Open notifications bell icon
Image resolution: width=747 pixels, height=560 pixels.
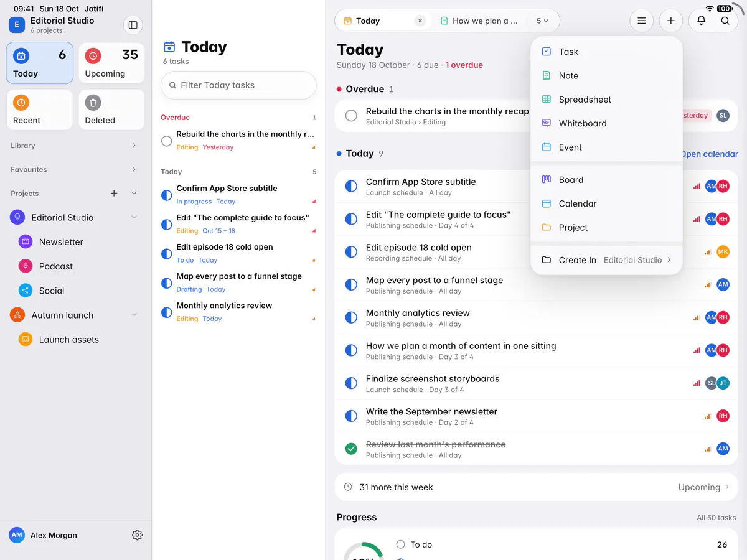tap(701, 21)
